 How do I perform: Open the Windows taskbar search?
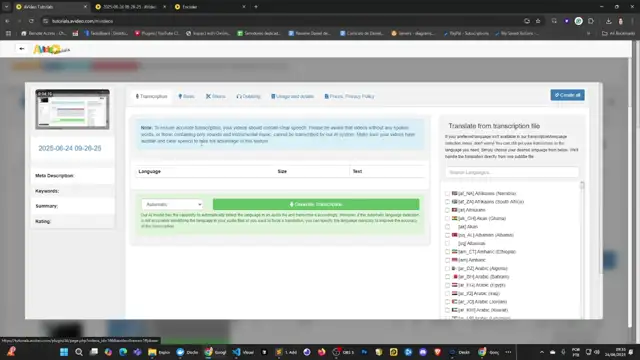(79, 352)
